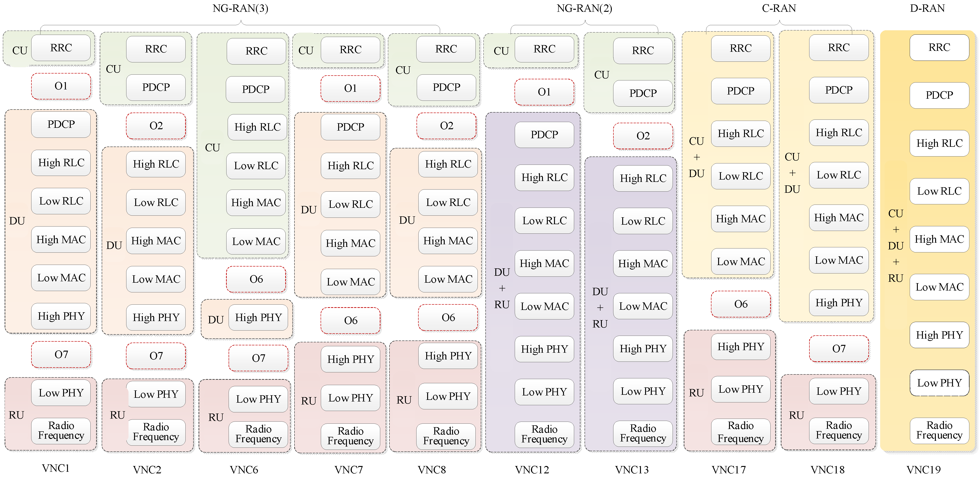Select the O7 box in VNC18 column
980x478 pixels.
839,349
